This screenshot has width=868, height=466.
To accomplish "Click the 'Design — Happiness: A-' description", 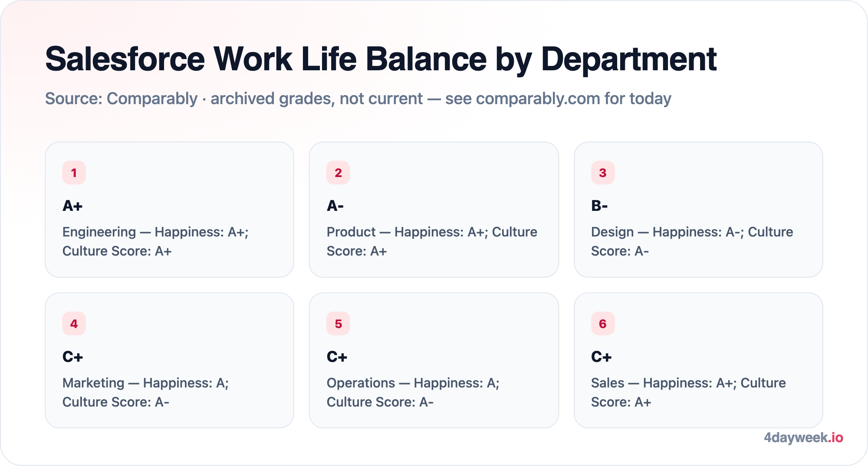I will [x=692, y=241].
